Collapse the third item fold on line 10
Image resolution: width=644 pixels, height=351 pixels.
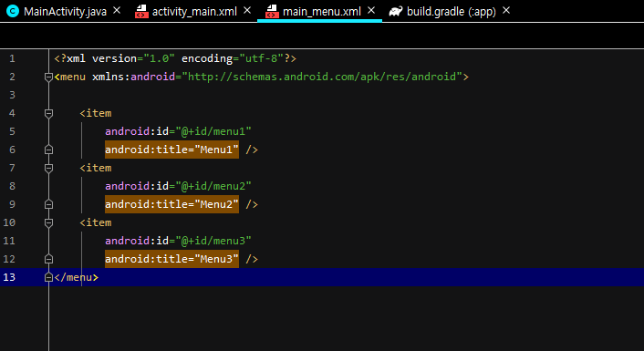48,222
